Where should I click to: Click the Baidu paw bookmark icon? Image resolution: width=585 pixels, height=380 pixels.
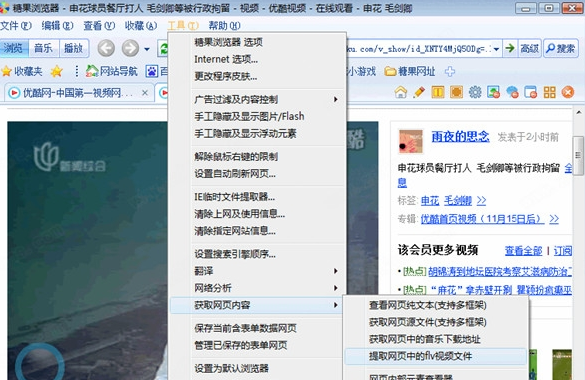click(x=151, y=71)
